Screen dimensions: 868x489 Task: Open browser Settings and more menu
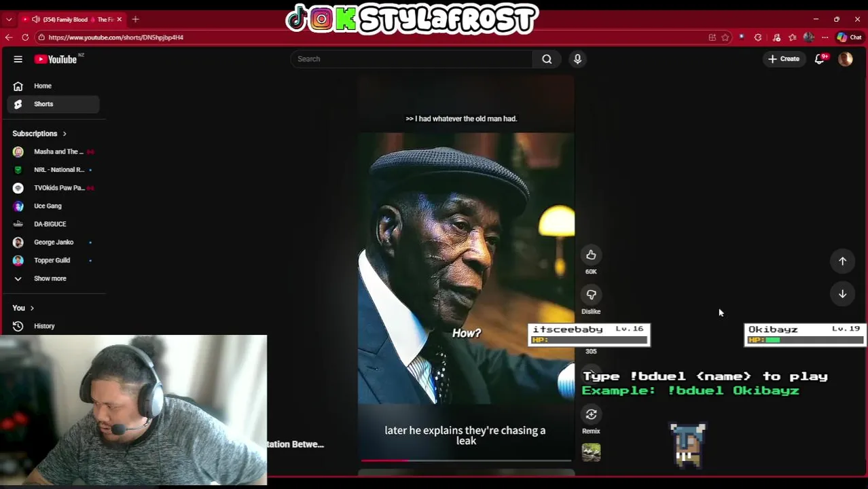[825, 37]
